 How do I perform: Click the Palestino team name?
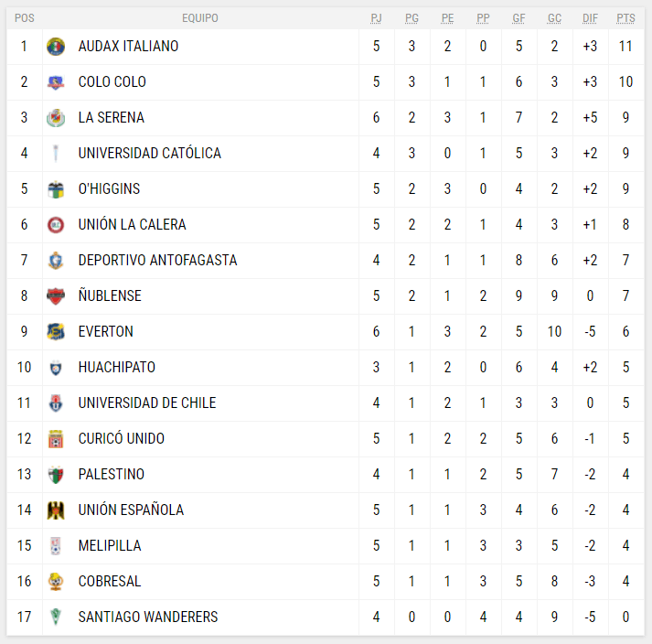111,474
